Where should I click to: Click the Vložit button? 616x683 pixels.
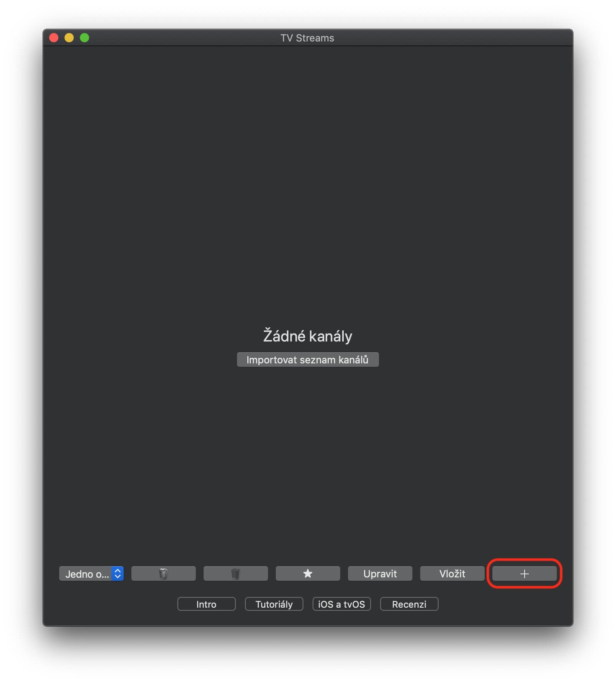452,574
